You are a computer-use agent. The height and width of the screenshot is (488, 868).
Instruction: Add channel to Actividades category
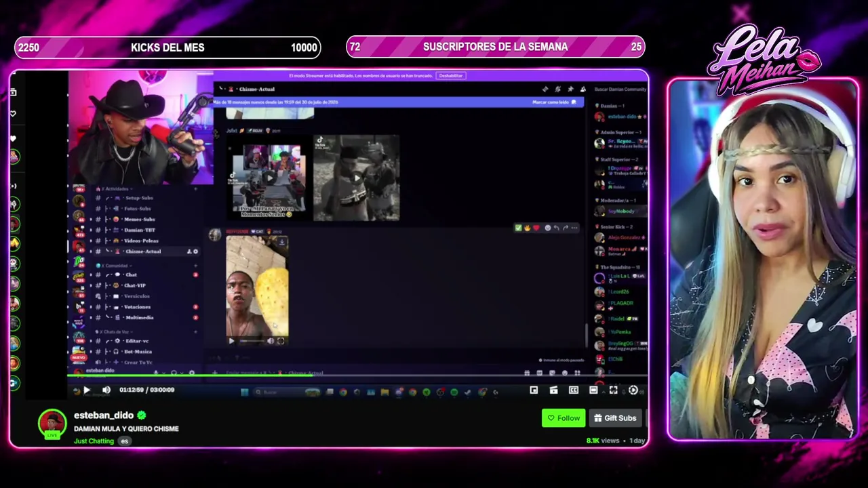pyautogui.click(x=195, y=189)
